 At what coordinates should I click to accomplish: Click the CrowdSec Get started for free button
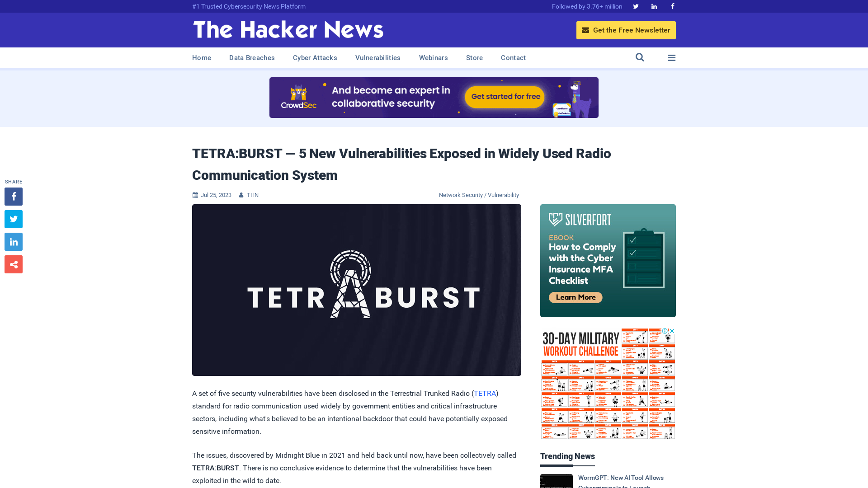click(x=505, y=96)
